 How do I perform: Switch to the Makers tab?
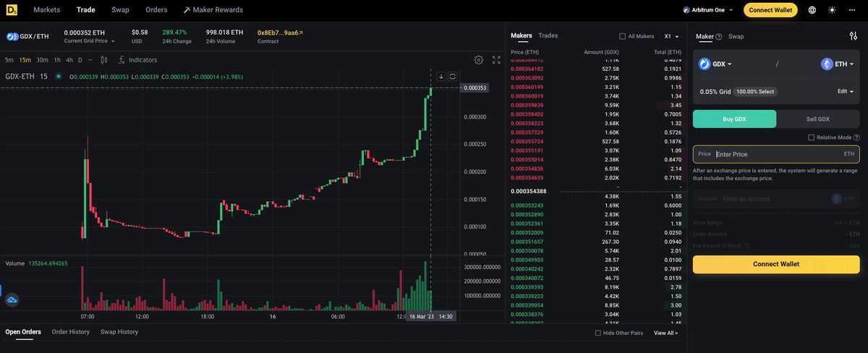pyautogui.click(x=521, y=35)
